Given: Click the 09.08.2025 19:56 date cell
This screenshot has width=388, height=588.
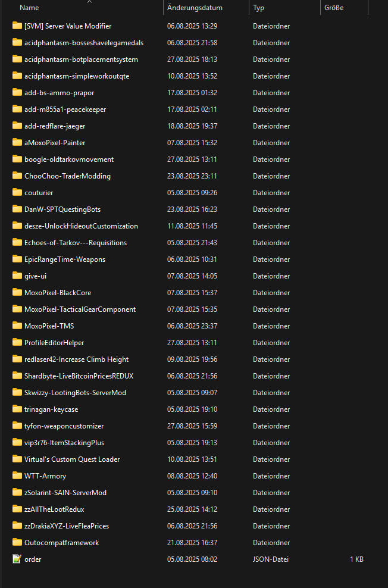Looking at the screenshot, I should pyautogui.click(x=192, y=359).
